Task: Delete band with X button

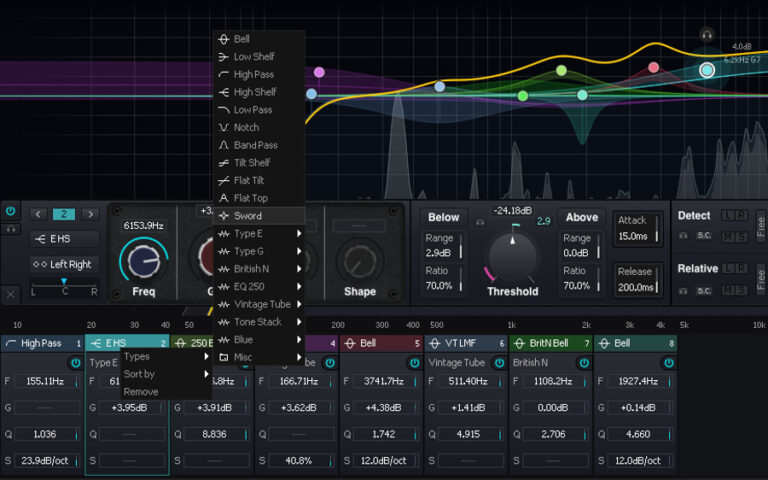Action: pyautogui.click(x=10, y=294)
